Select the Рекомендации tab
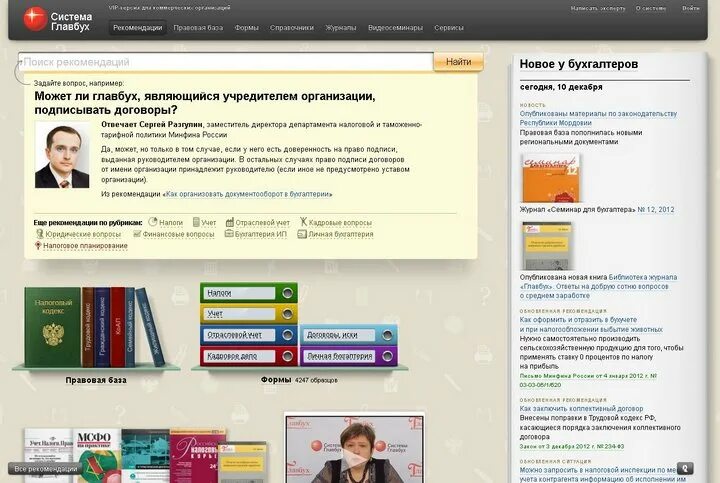Screen dimensions: 720x483 pyautogui.click(x=137, y=28)
